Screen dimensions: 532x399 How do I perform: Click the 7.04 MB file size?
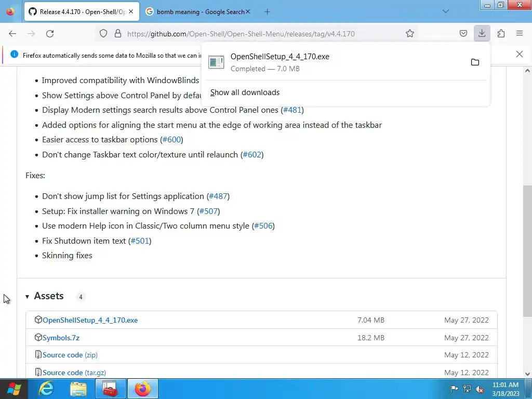point(371,320)
